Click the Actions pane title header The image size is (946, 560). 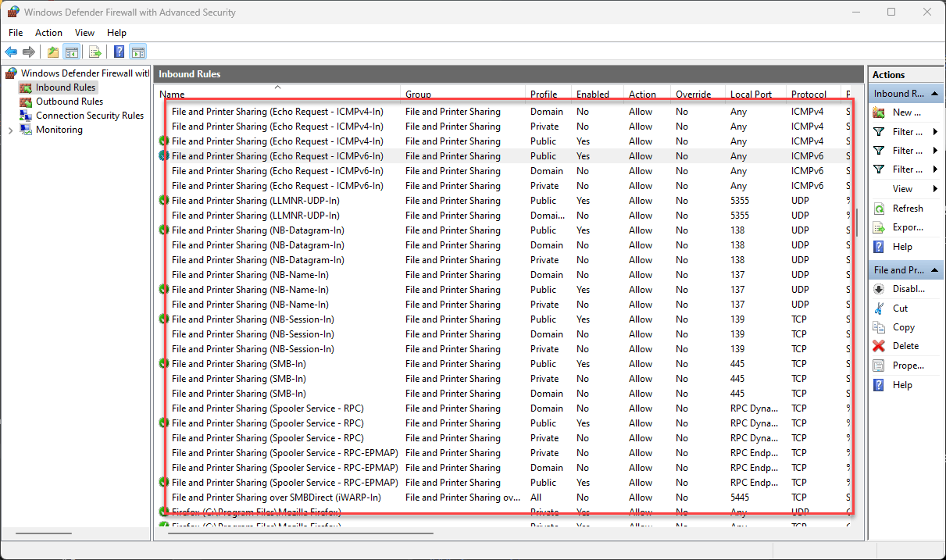click(906, 74)
